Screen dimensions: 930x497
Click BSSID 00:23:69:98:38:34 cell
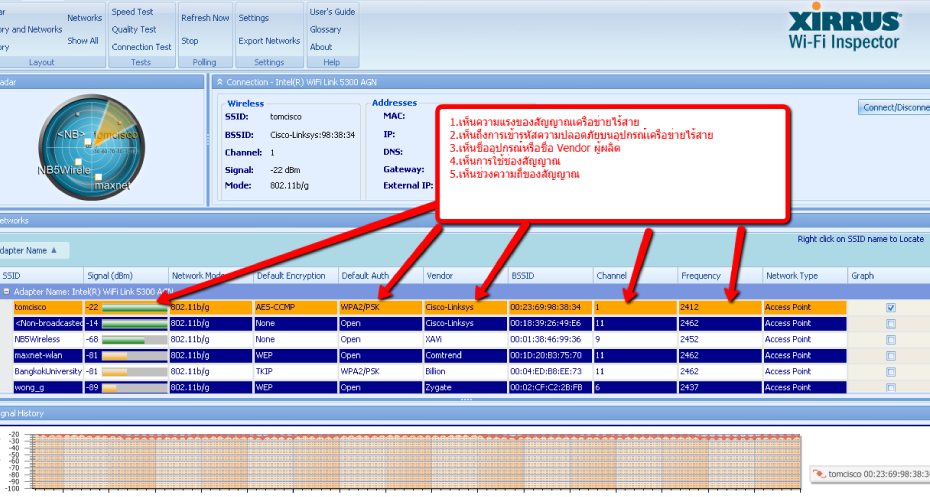(x=550, y=307)
